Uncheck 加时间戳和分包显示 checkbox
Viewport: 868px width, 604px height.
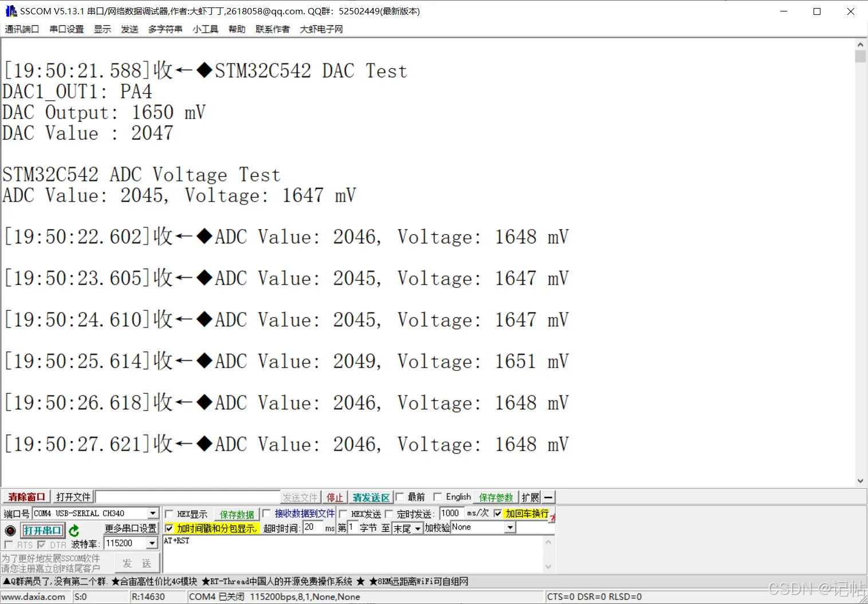169,528
